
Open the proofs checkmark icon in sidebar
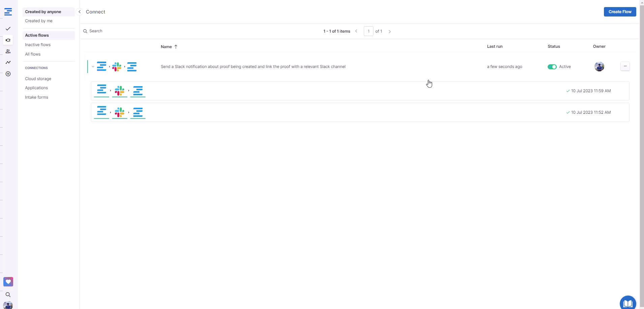[x=8, y=29]
